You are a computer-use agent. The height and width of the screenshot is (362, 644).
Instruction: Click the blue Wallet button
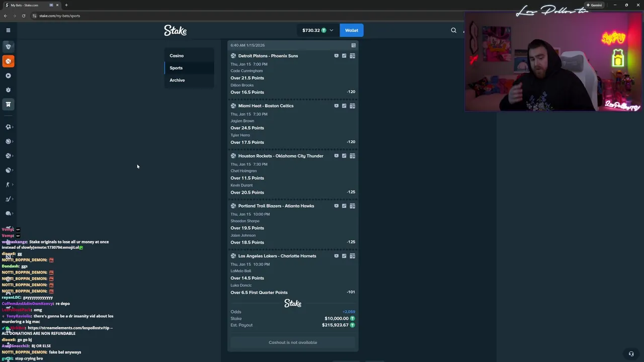tap(351, 30)
